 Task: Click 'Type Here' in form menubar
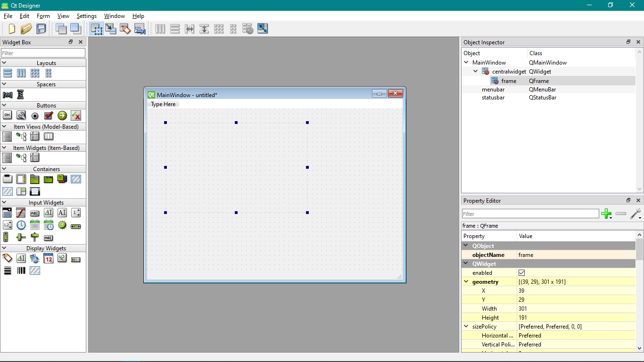click(x=163, y=104)
